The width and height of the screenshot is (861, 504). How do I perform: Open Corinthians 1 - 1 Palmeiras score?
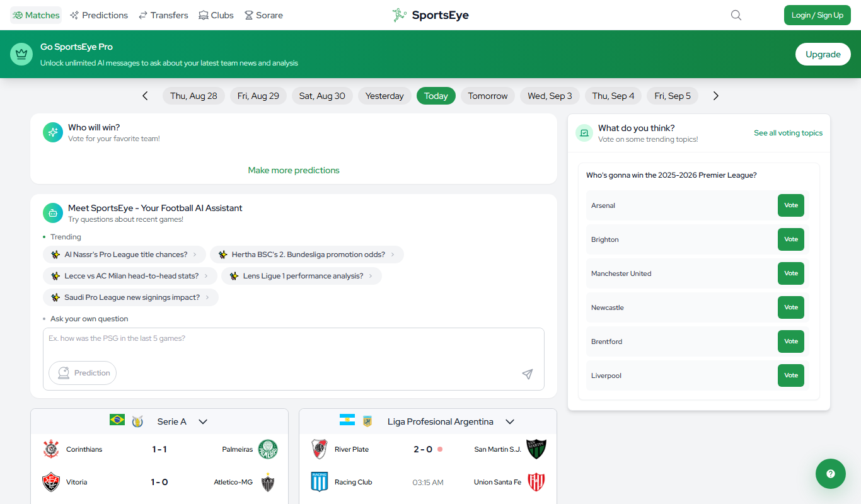159,449
